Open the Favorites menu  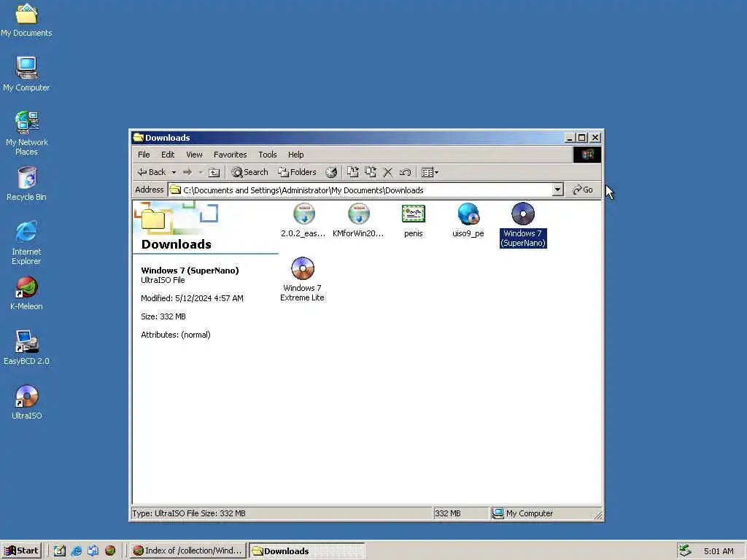230,155
